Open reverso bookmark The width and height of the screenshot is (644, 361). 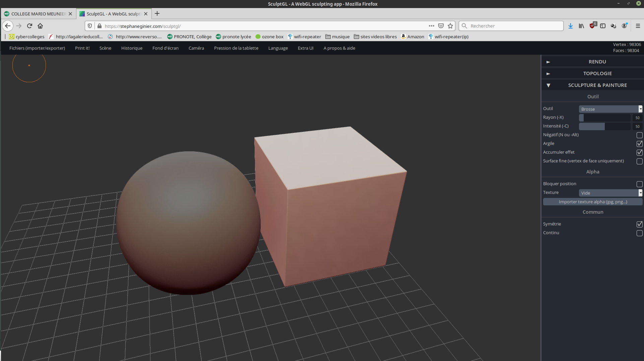[x=135, y=37]
